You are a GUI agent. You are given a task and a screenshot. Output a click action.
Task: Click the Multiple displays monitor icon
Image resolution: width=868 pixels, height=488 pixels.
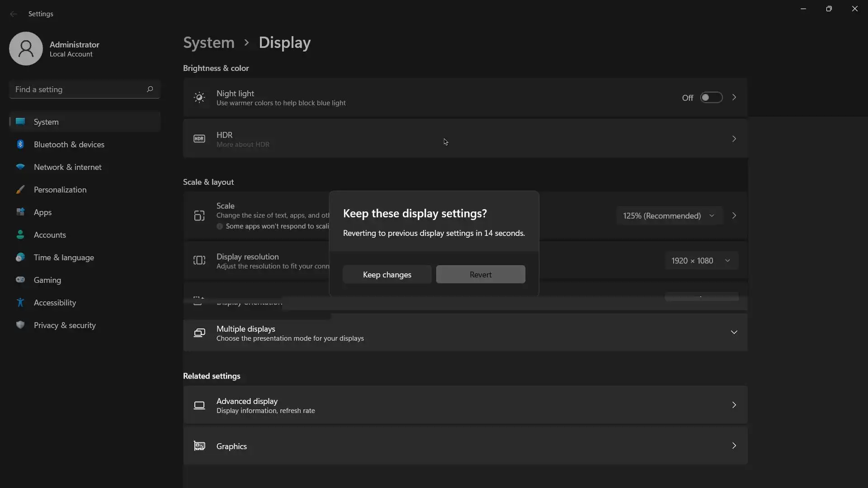click(x=199, y=333)
